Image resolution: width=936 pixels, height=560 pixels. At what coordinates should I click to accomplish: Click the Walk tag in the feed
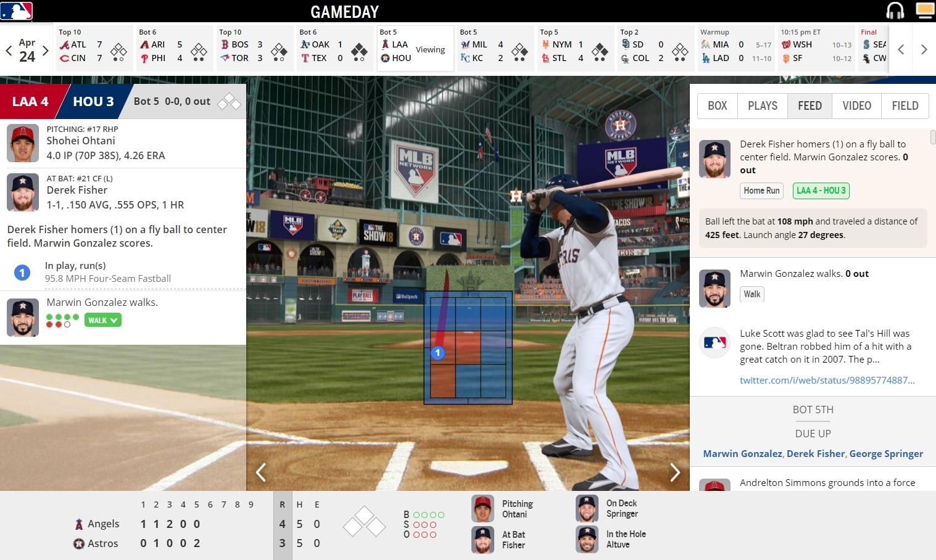click(752, 294)
